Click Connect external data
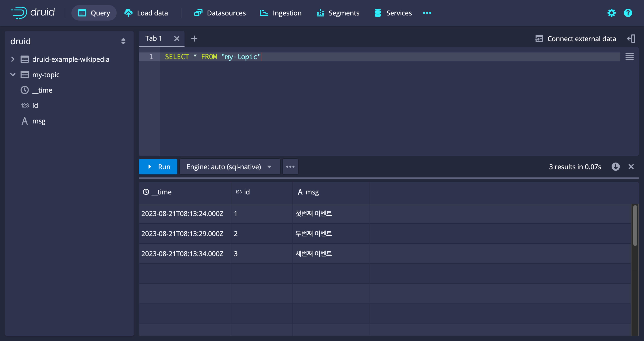The height and width of the screenshot is (341, 644). coord(575,39)
